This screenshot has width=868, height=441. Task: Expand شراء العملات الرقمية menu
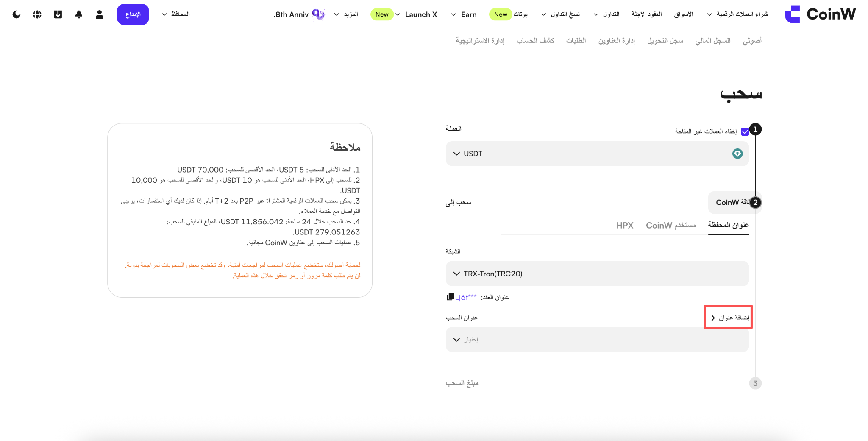tap(737, 14)
